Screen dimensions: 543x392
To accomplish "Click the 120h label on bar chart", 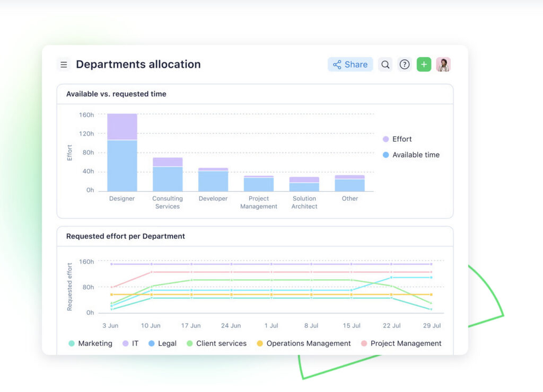I will [86, 133].
